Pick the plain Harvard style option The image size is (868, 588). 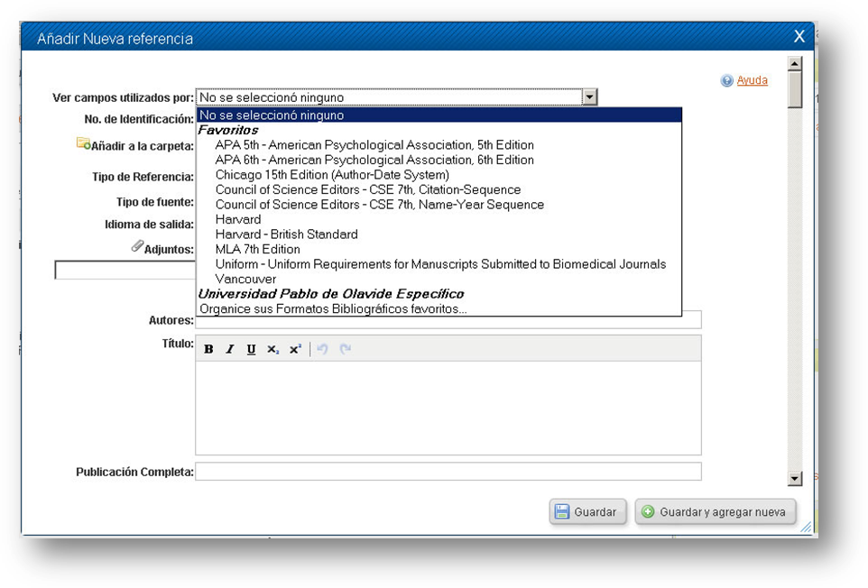point(238,220)
